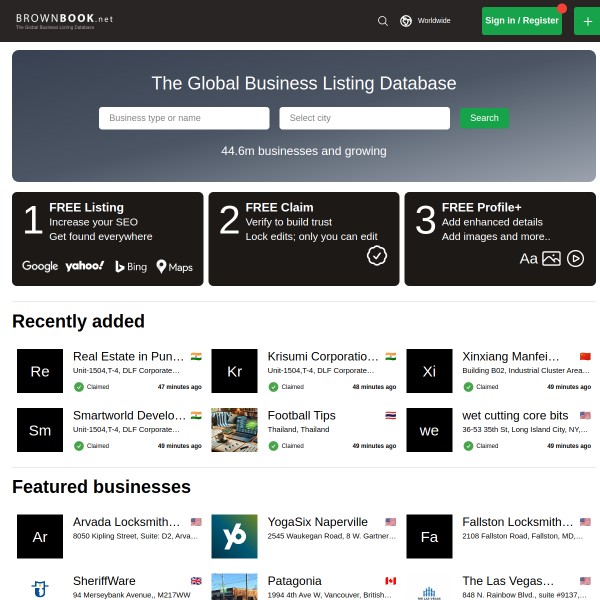Open the Football Tips listing
This screenshot has width=600, height=600.
point(302,415)
